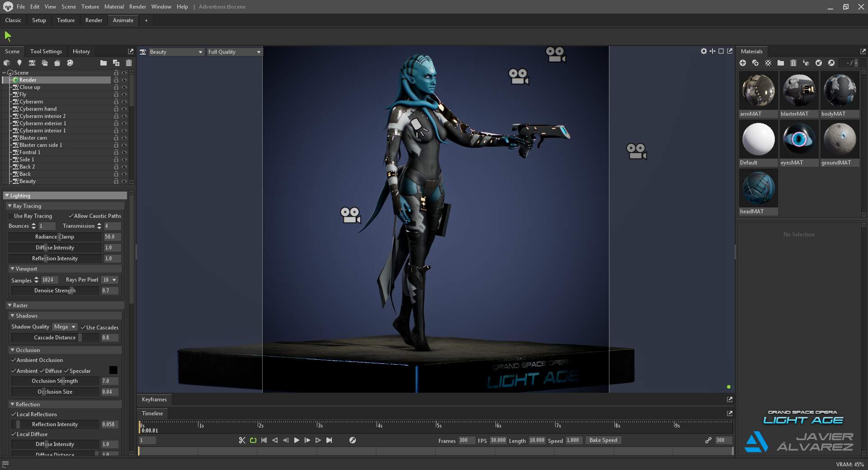Add a new workspace with the plus tab
868x470 pixels.
146,20
